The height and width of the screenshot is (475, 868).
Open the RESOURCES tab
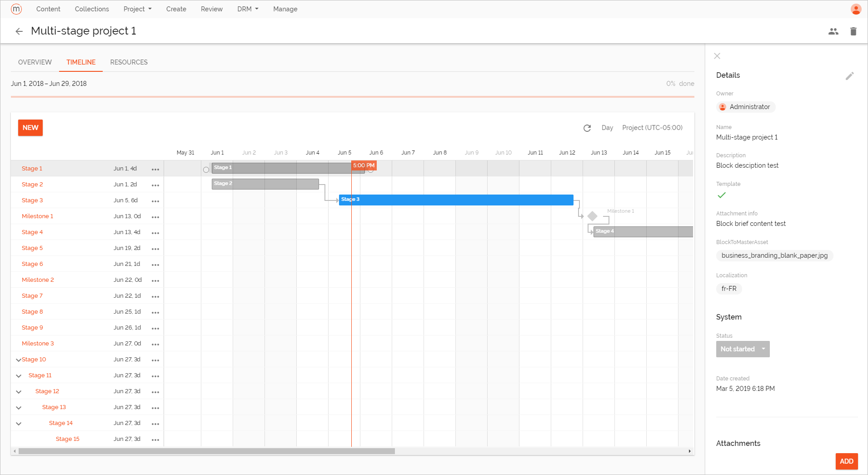[x=129, y=62]
